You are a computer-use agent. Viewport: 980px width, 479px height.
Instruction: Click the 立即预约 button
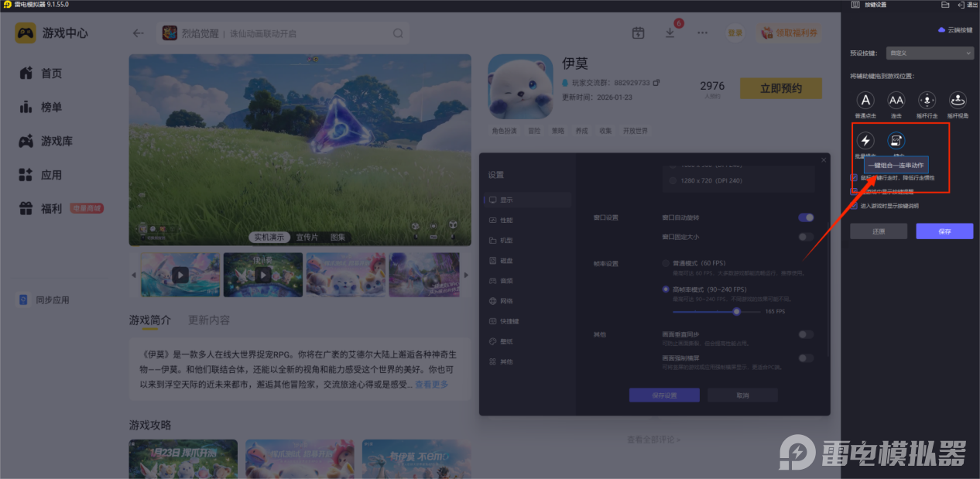780,88
